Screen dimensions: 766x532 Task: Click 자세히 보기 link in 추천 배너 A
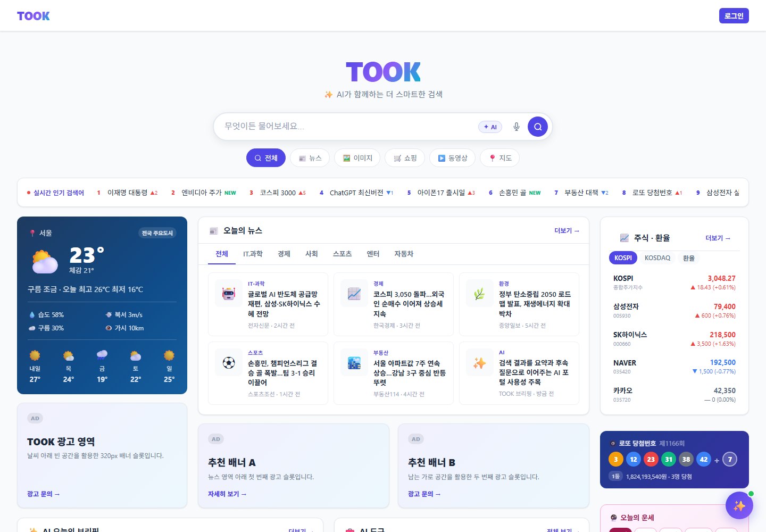(227, 494)
